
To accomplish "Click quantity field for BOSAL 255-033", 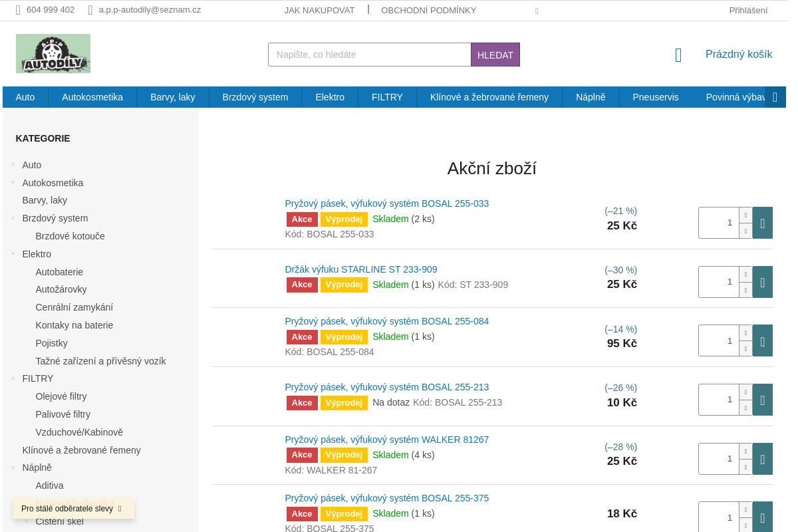I will pyautogui.click(x=719, y=223).
